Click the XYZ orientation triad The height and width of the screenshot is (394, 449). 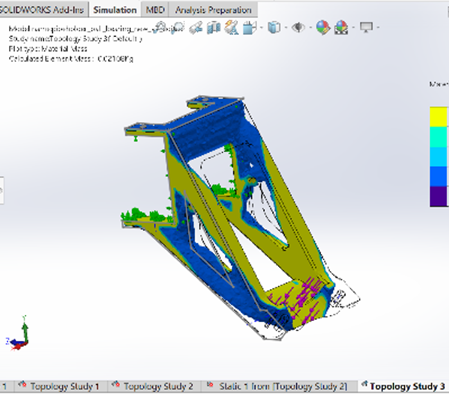coord(18,333)
